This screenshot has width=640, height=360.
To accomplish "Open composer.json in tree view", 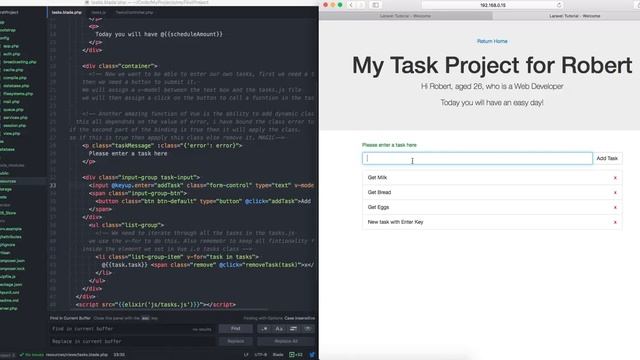I will pos(12,261).
